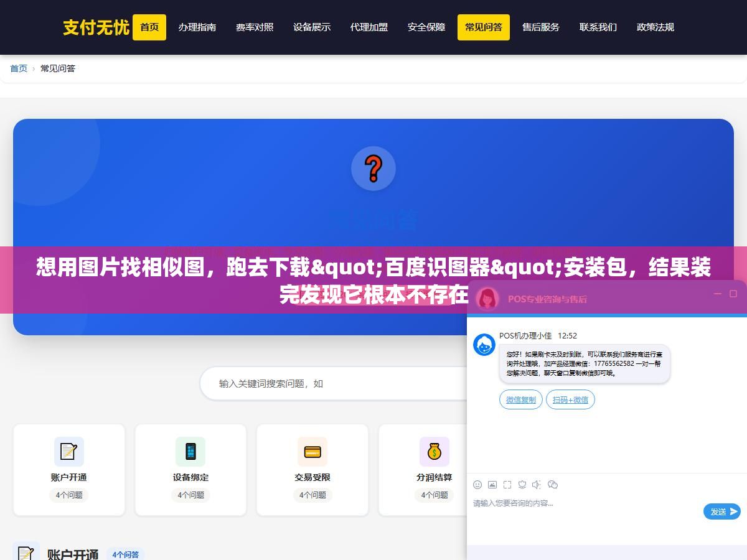Screen dimensions: 747x560
Task: Click the 交易受限 card credit-card icon
Action: tap(312, 452)
